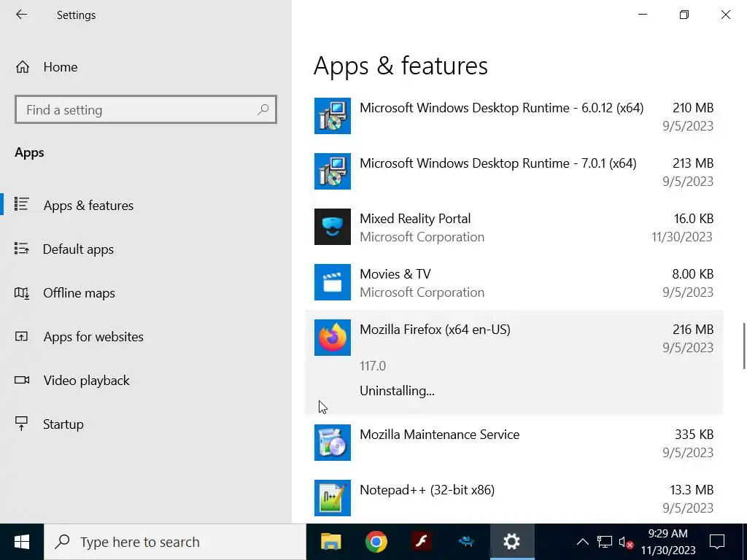The image size is (747, 560).
Task: Click the 16.0 KB size of Mixed Reality Portal
Action: click(693, 219)
